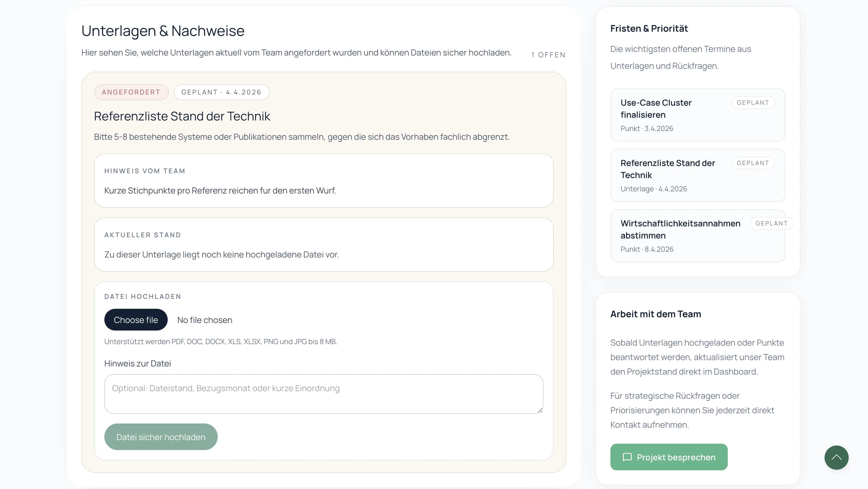Open Referenzliste Stand der Technik deadline card
The height and width of the screenshot is (489, 868).
coord(698,175)
